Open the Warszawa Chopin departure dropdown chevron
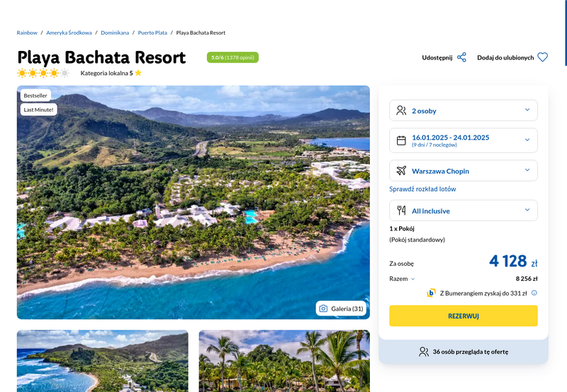Viewport: 567px width, 392px height. (x=527, y=170)
